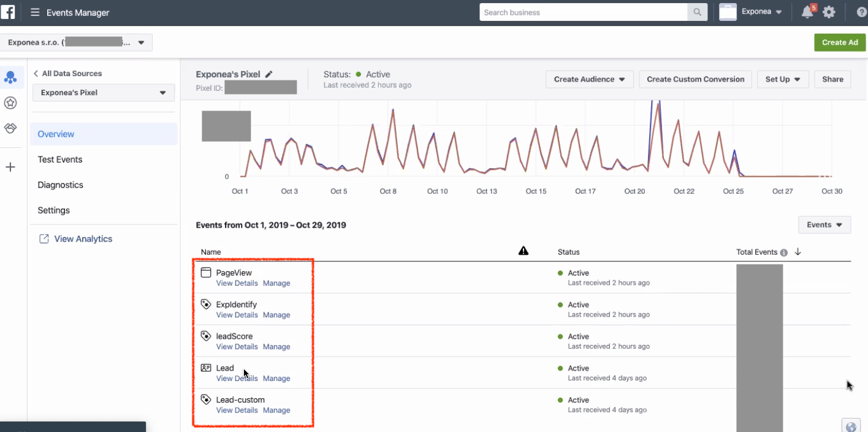868x432 pixels.
Task: Click the Lead event card icon
Action: [206, 368]
